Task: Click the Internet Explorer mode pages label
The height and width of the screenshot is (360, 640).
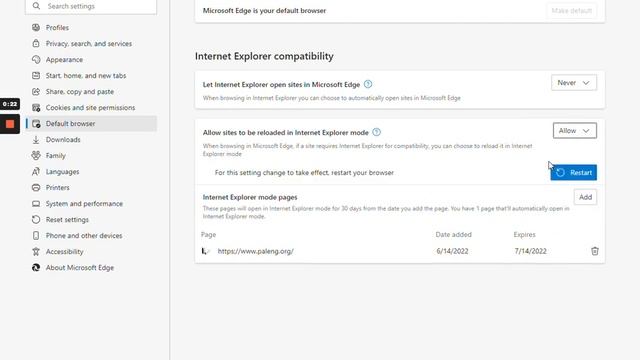Action: (250, 197)
